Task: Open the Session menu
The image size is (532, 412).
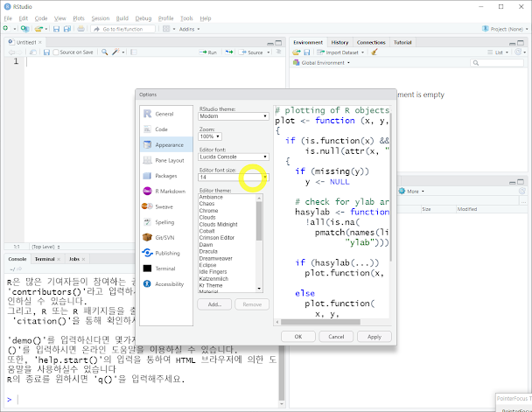Action: pyautogui.click(x=101, y=18)
